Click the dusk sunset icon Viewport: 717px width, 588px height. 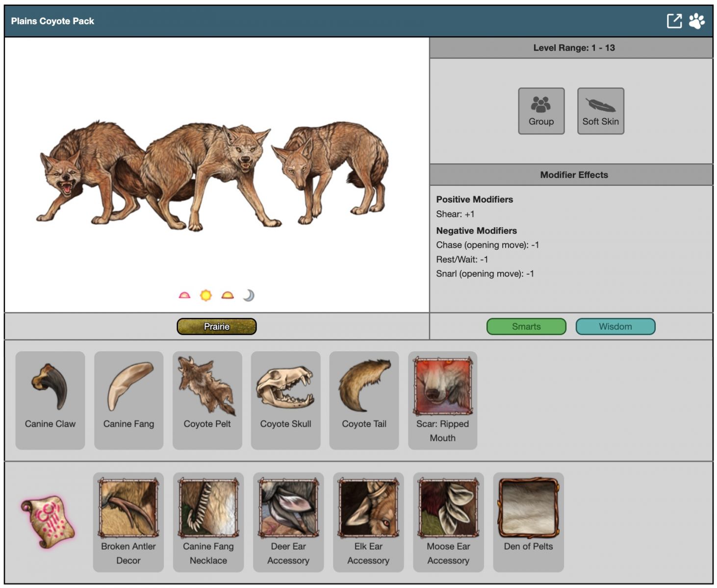pyautogui.click(x=228, y=295)
